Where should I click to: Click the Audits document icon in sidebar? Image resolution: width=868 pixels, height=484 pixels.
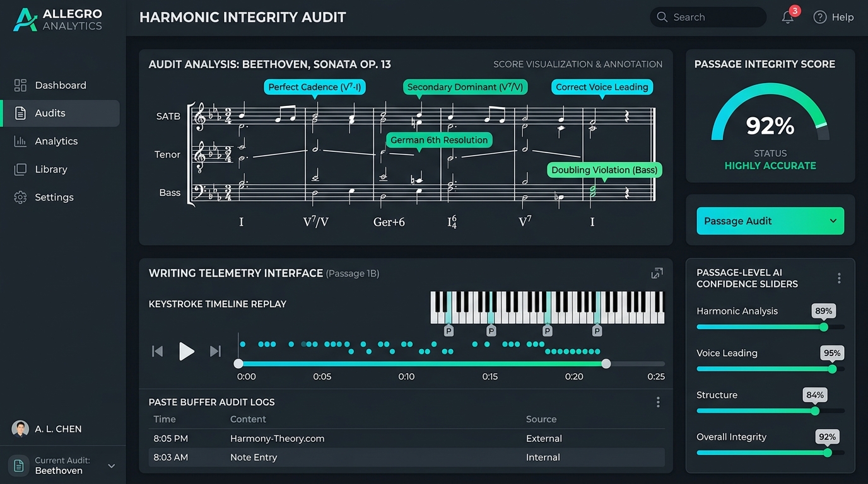pyautogui.click(x=20, y=113)
